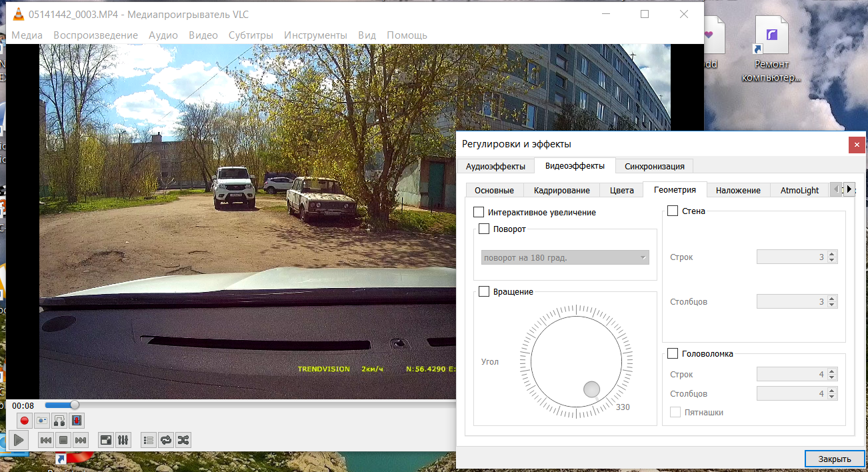Image resolution: width=868 pixels, height=472 pixels.
Task: Click the red Record button
Action: (25, 421)
